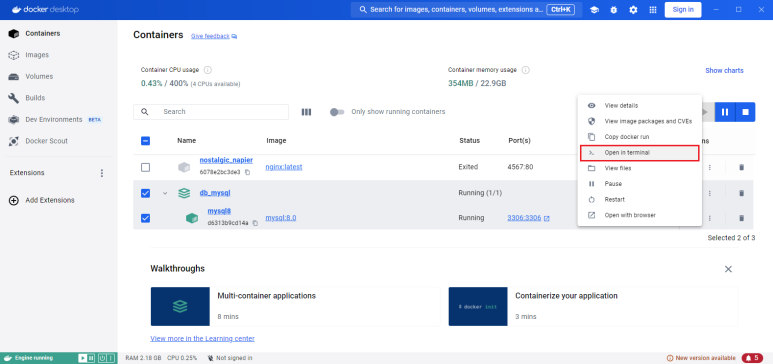
Task: Open more actions for nostalgic_napier row
Action: pyautogui.click(x=710, y=168)
